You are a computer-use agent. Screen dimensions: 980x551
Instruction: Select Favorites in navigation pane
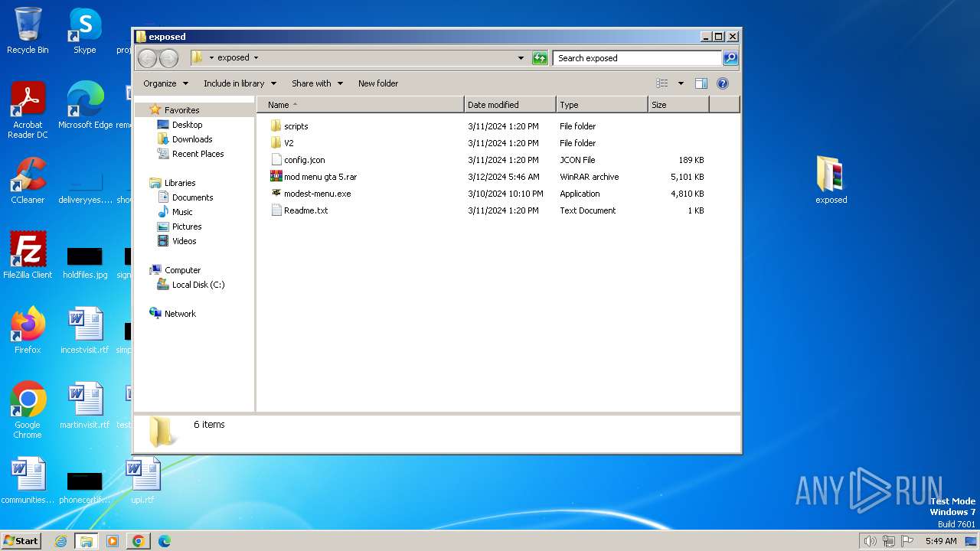[181, 110]
